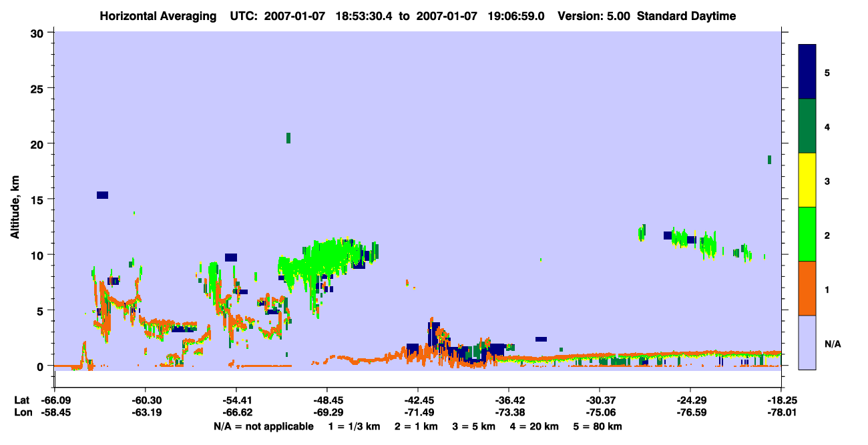Click longitude value -63.19
The height and width of the screenshot is (445, 868).
click(145, 412)
